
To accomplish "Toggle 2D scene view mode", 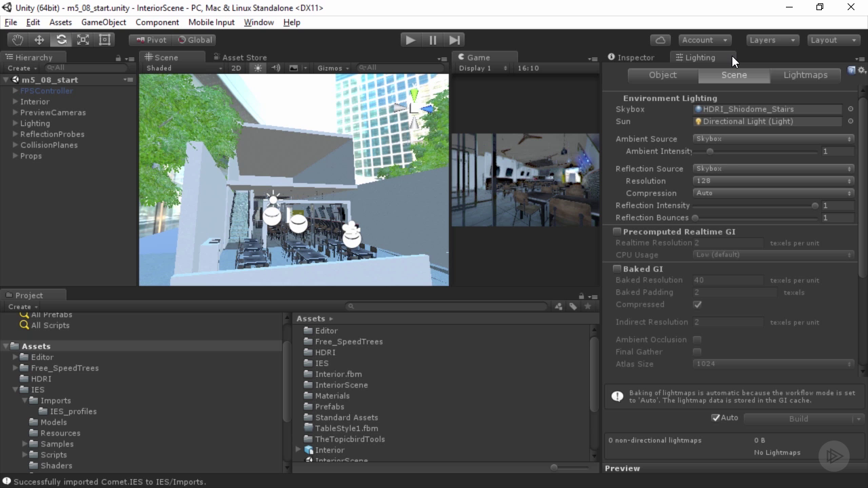I will 236,68.
